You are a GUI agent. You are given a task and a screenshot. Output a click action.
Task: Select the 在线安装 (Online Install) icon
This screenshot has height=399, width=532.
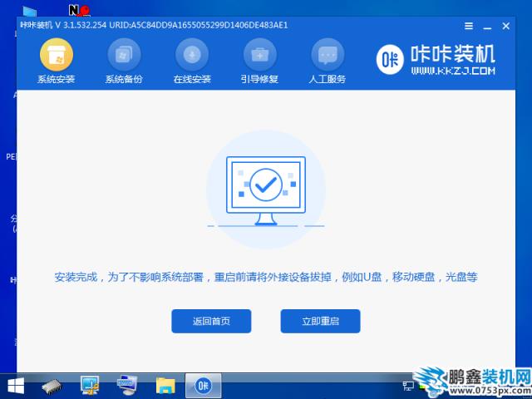pyautogui.click(x=192, y=56)
